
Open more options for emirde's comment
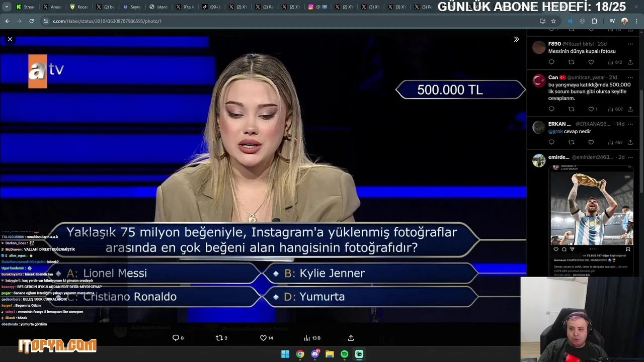(630, 157)
